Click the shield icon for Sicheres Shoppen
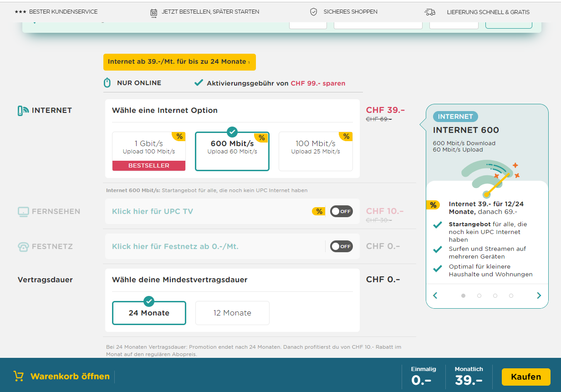 pos(313,12)
